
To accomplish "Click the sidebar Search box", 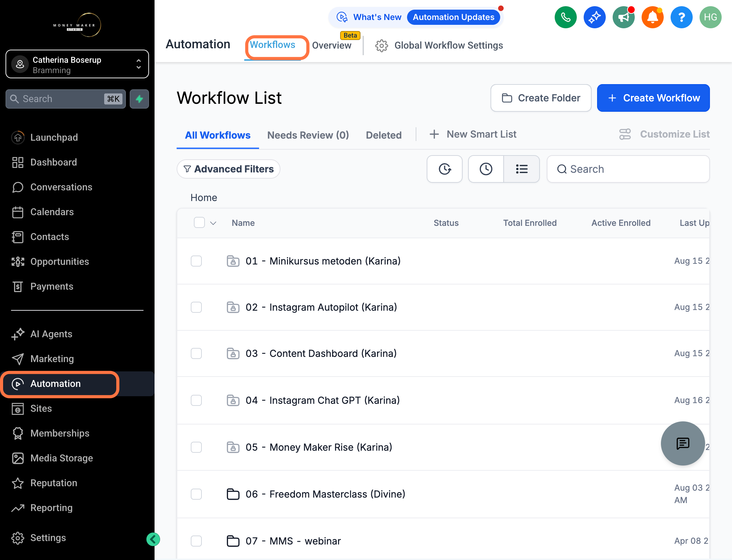I will [x=66, y=99].
